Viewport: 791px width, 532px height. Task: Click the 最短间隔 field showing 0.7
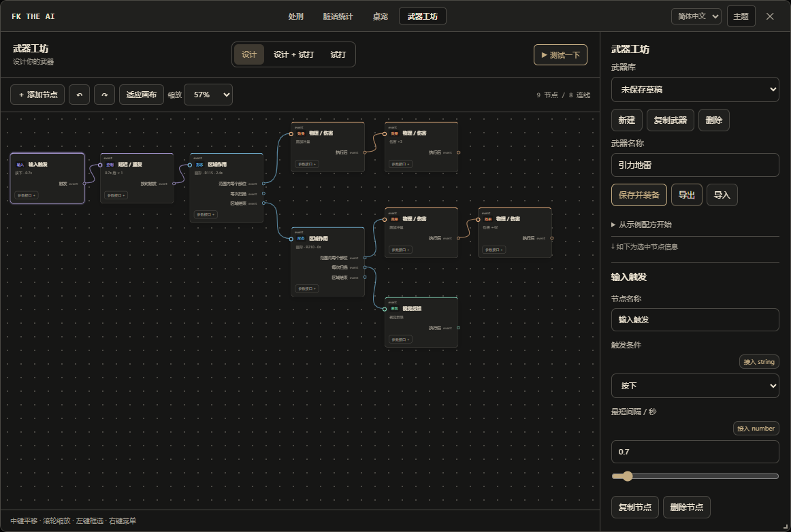[694, 452]
